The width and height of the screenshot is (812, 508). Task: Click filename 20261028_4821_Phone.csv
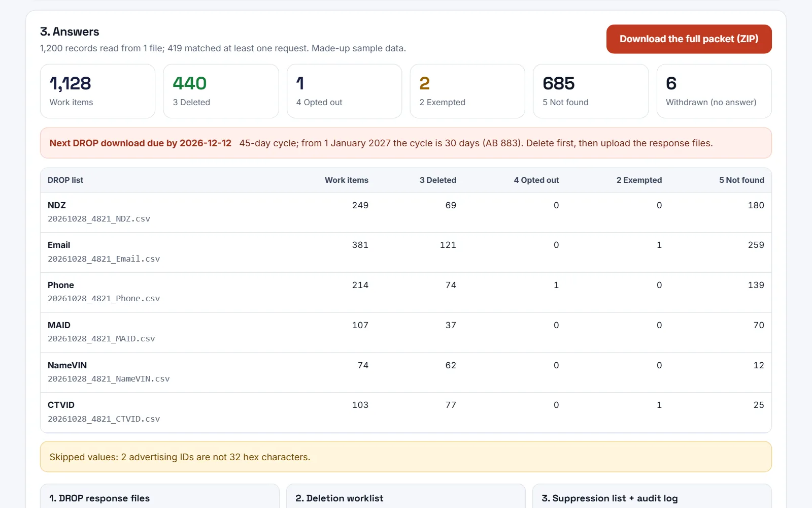tap(104, 299)
